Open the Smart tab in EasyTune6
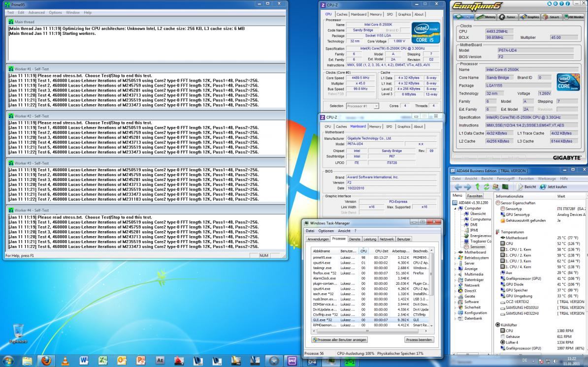This screenshot has width=588, height=367. (x=551, y=17)
